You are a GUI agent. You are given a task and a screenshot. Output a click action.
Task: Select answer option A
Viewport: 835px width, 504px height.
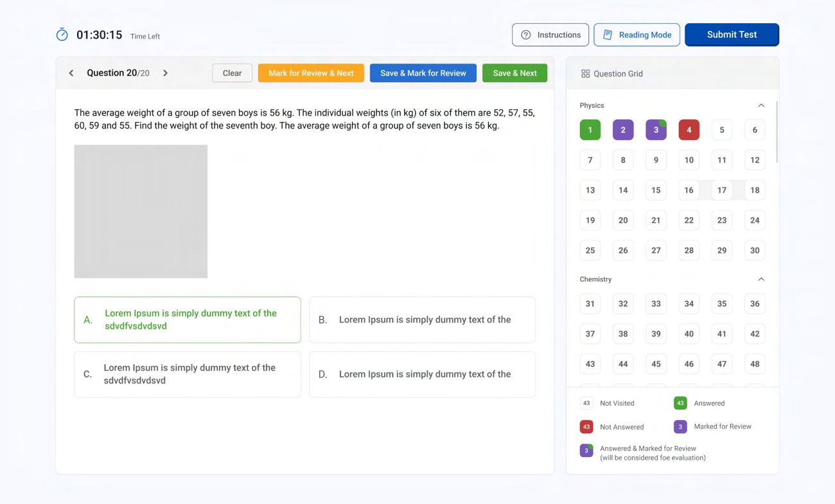[187, 320]
